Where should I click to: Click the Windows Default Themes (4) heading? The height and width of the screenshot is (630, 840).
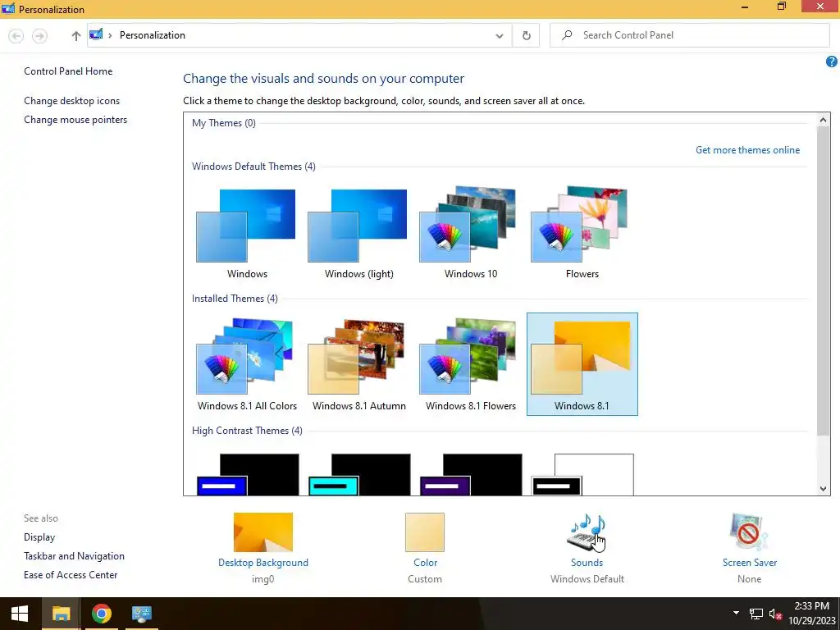[x=253, y=166]
